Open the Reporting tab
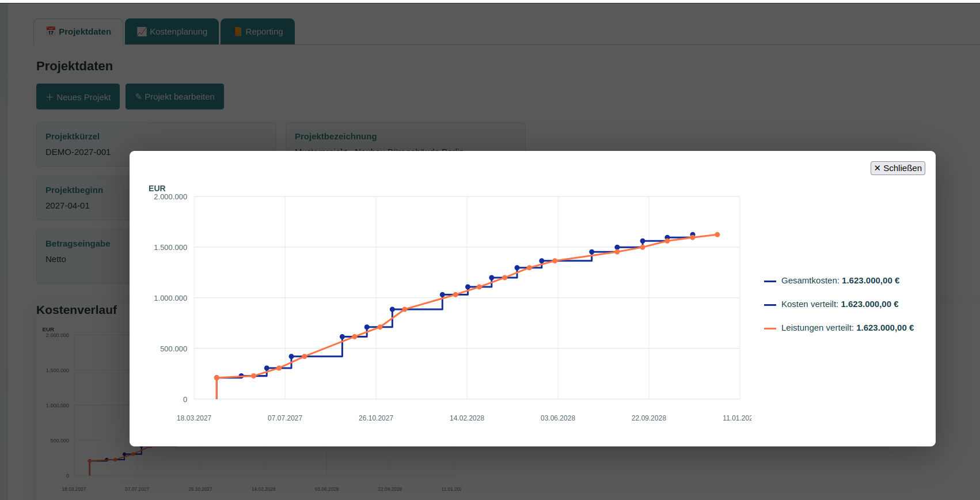The height and width of the screenshot is (500, 980). 258,32
